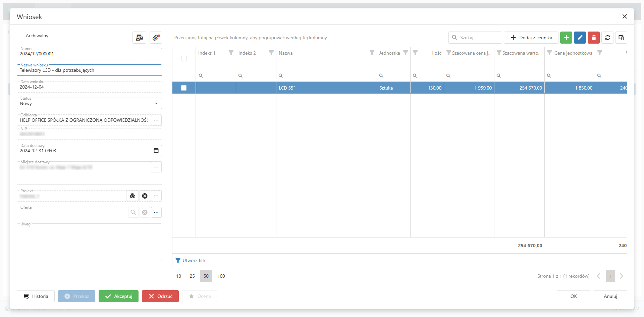Viewport: 644px width, 317px height.
Task: Open the attachments paperclip icon
Action: point(156,38)
